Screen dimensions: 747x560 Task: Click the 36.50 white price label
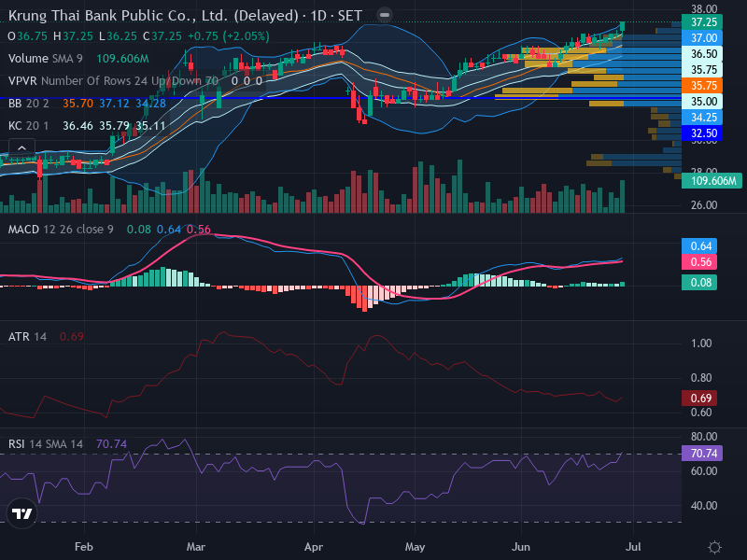coord(702,54)
